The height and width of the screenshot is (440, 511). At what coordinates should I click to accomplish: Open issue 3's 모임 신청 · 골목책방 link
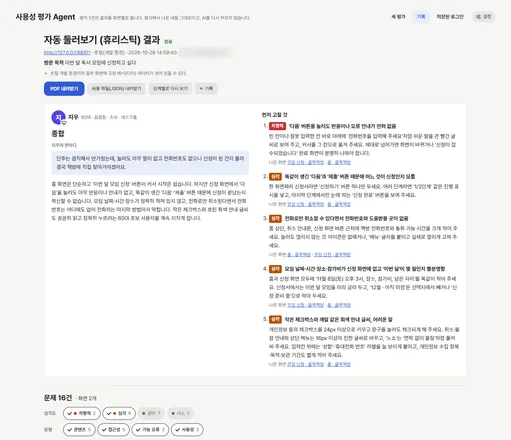332,255
